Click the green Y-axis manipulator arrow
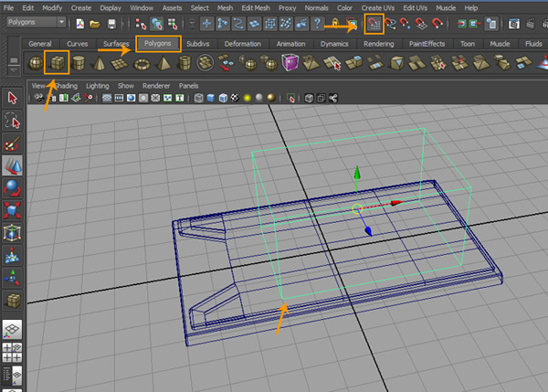Image resolution: width=548 pixels, height=392 pixels. pyautogui.click(x=358, y=173)
